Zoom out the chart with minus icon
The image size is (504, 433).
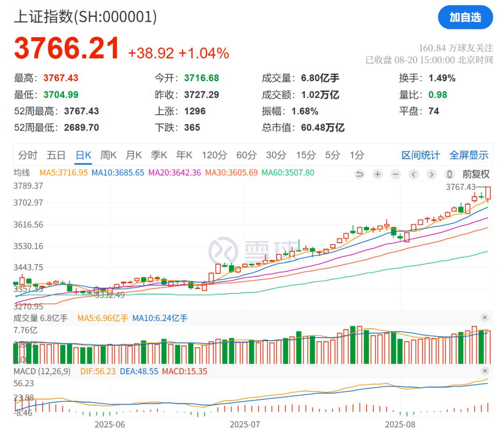pyautogui.click(x=396, y=175)
